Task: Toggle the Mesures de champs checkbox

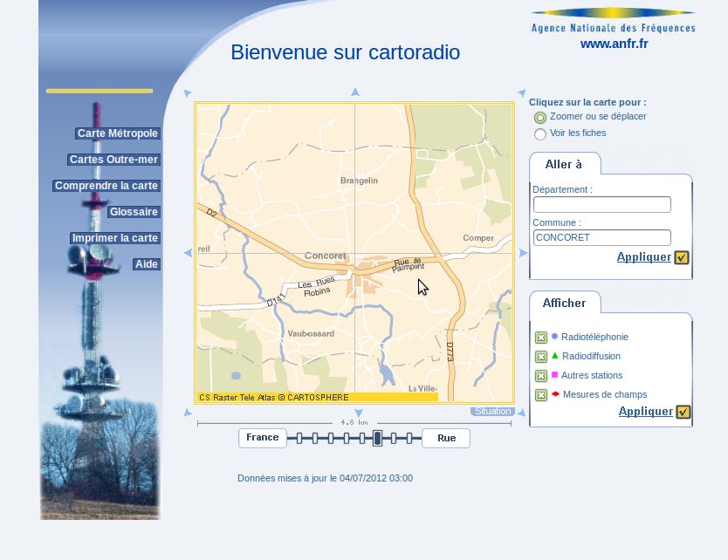Action: 541,395
